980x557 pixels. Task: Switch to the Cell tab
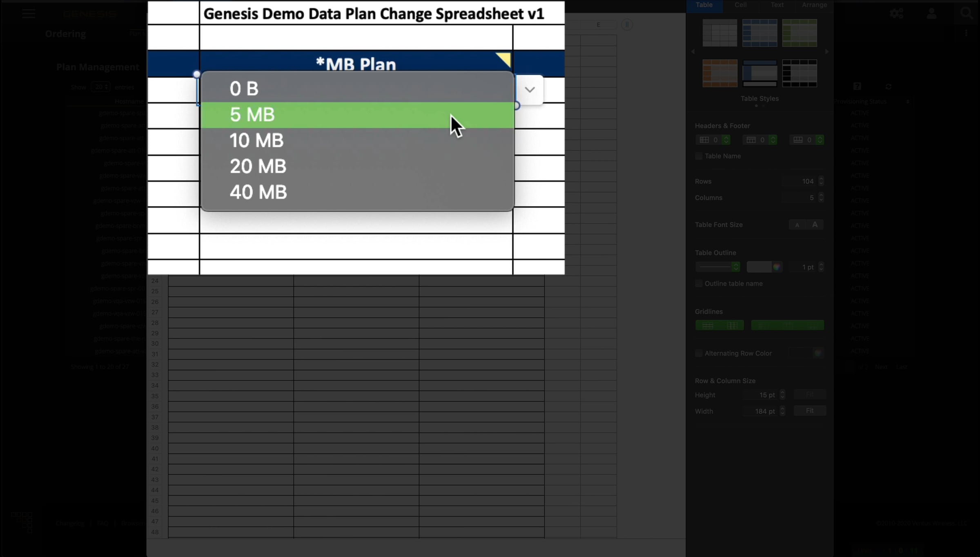click(740, 5)
